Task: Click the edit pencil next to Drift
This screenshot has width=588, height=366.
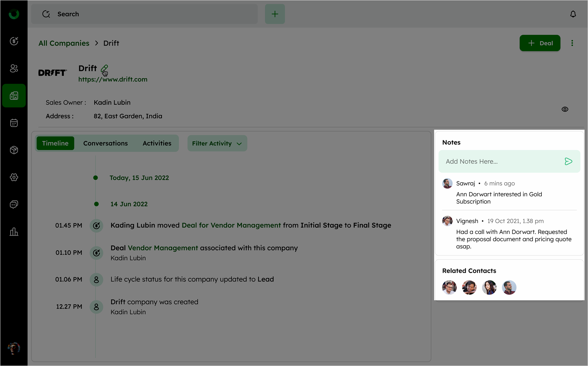Action: (x=104, y=69)
